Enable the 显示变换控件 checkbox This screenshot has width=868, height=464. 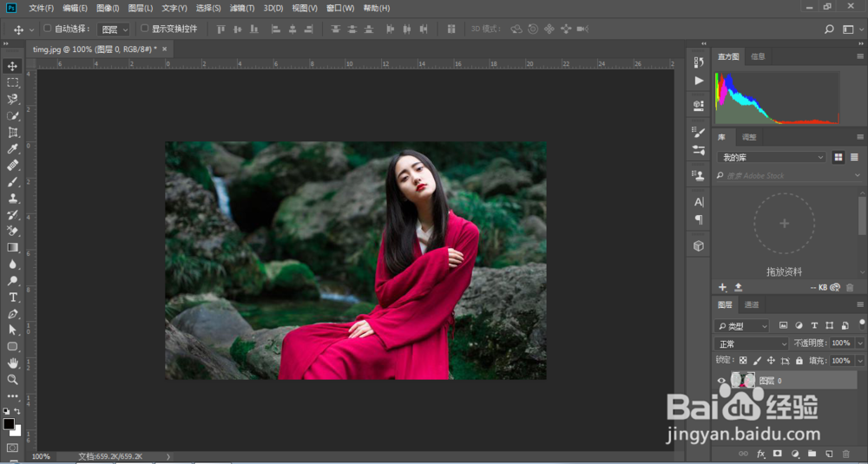coord(144,29)
